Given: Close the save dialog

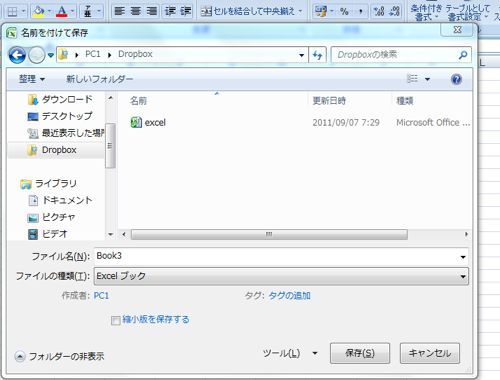Looking at the screenshot, I should [458, 30].
